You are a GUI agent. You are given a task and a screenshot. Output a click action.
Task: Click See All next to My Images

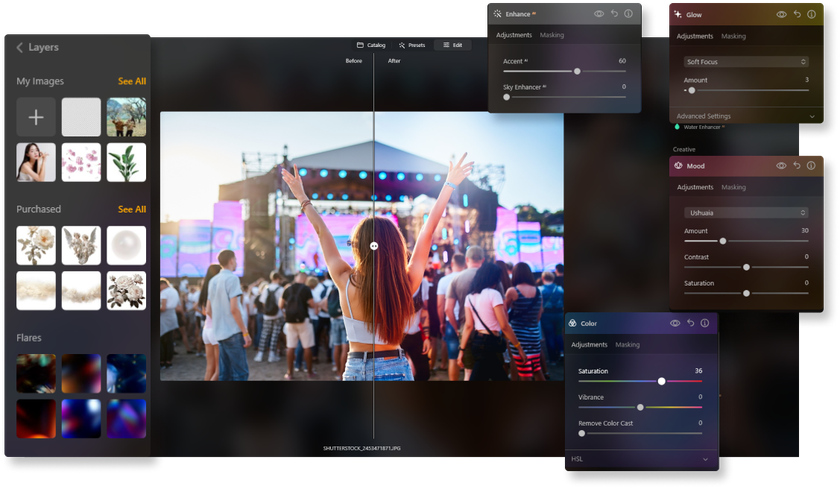(x=132, y=81)
